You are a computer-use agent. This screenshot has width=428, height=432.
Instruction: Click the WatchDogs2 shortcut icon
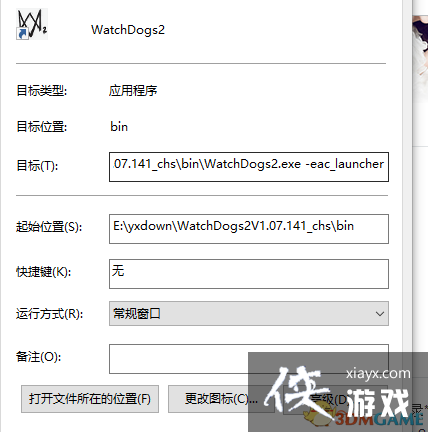(32, 24)
